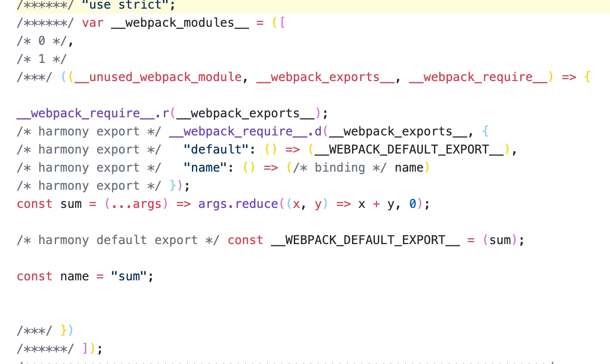The height and width of the screenshot is (364, 610).
Task: Click the /* 1 */ comment line
Action: tap(41, 59)
